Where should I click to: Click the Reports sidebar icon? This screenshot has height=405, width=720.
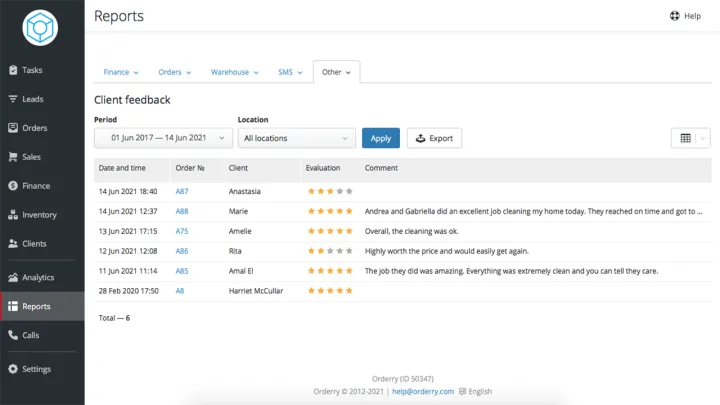(13, 306)
